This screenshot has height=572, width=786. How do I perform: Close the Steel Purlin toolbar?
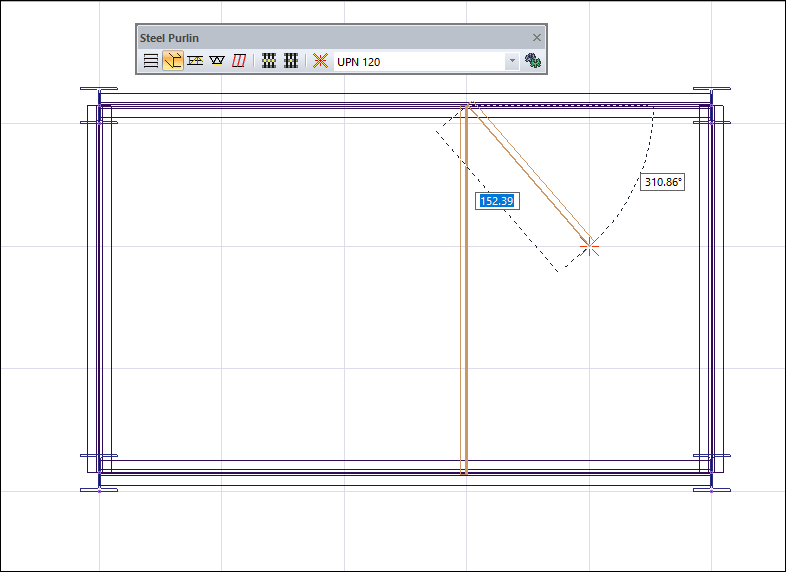tap(536, 38)
